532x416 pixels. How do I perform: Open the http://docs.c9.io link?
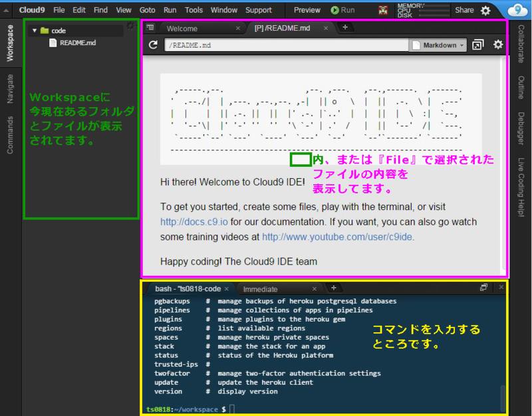[x=194, y=222]
